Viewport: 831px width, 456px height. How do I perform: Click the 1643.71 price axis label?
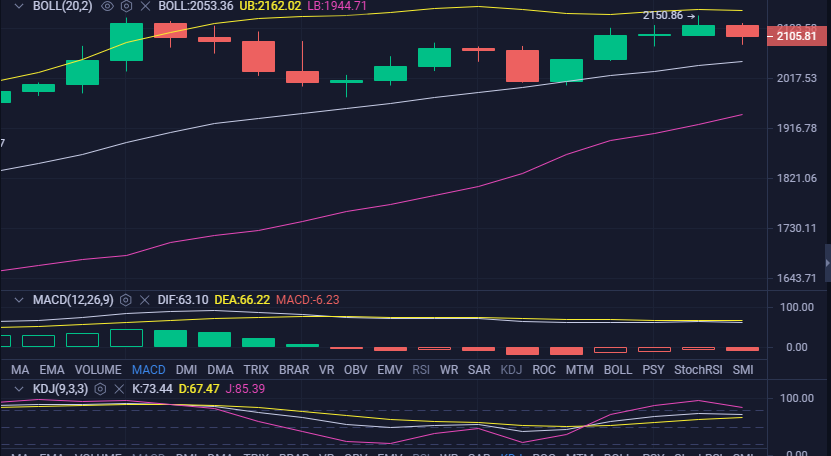(x=797, y=278)
